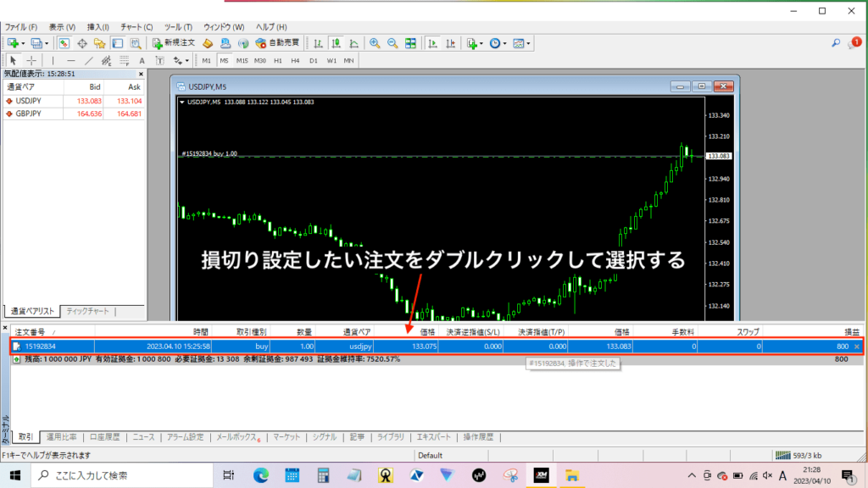Set timeframe to M15

pos(242,60)
